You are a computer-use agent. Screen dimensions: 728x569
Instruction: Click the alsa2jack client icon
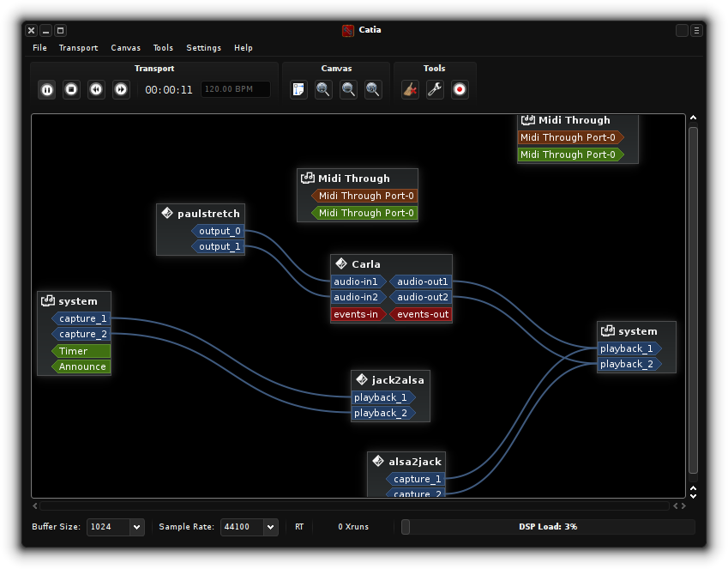click(378, 461)
